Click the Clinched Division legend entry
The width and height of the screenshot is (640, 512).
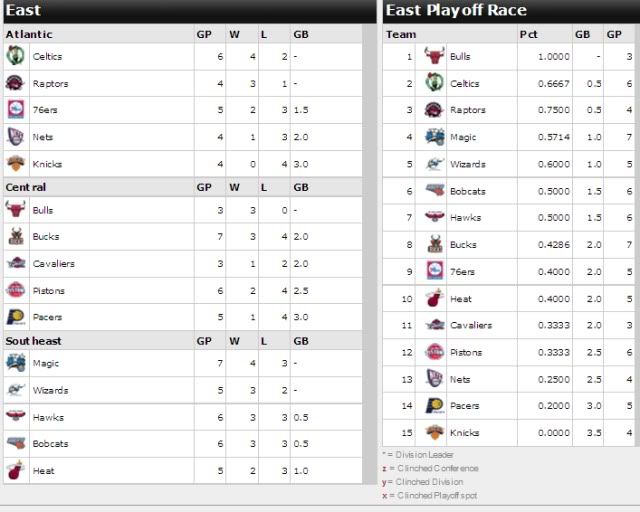click(422, 482)
